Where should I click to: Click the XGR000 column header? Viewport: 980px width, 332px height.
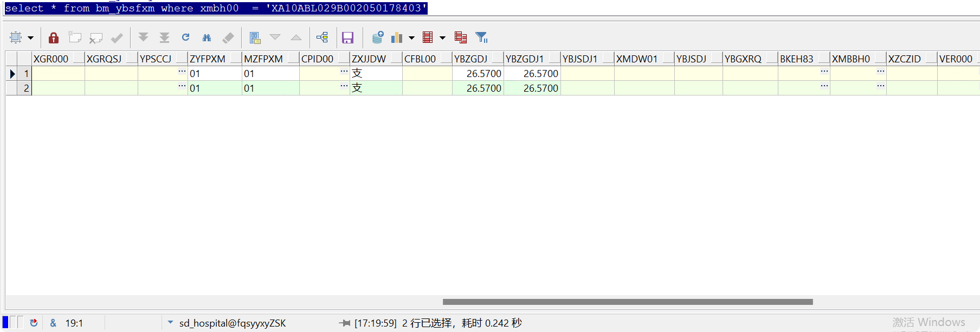pos(58,59)
